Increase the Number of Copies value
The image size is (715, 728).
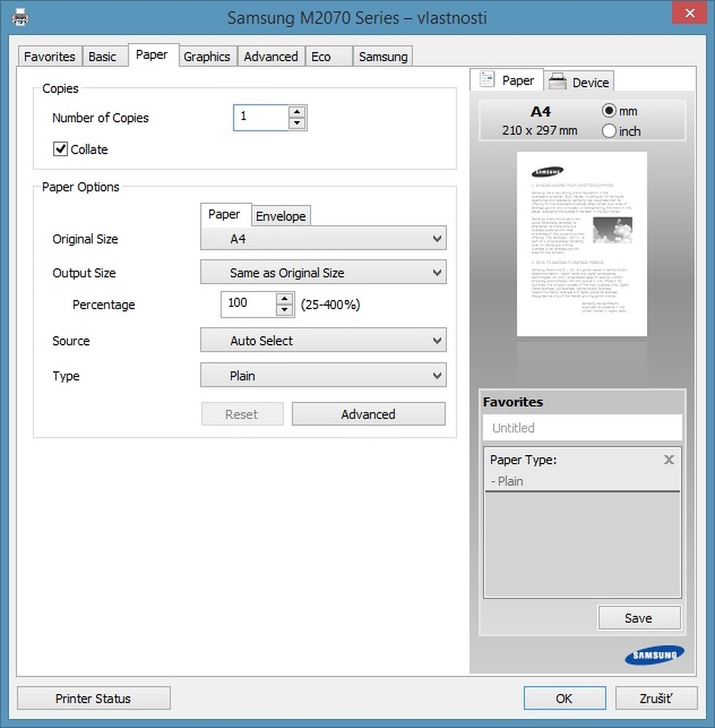[296, 112]
